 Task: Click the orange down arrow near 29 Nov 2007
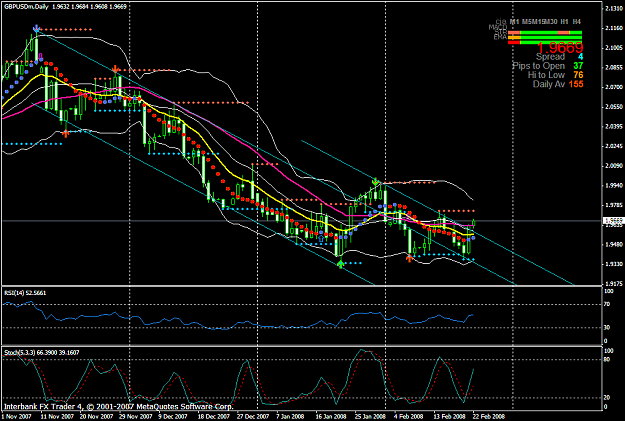[x=115, y=69]
